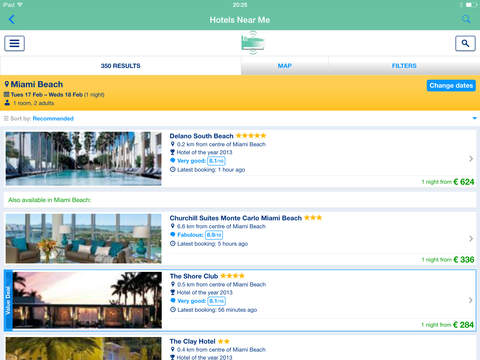Screen dimensions: 480x360
Task: Click the Change dates button
Action: pos(451,86)
